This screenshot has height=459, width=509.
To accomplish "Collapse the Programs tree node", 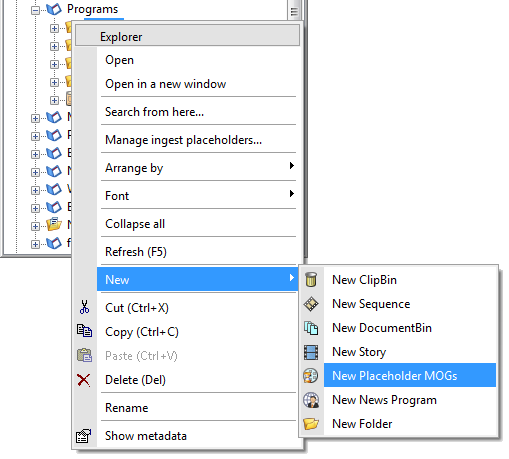I will tap(35, 10).
